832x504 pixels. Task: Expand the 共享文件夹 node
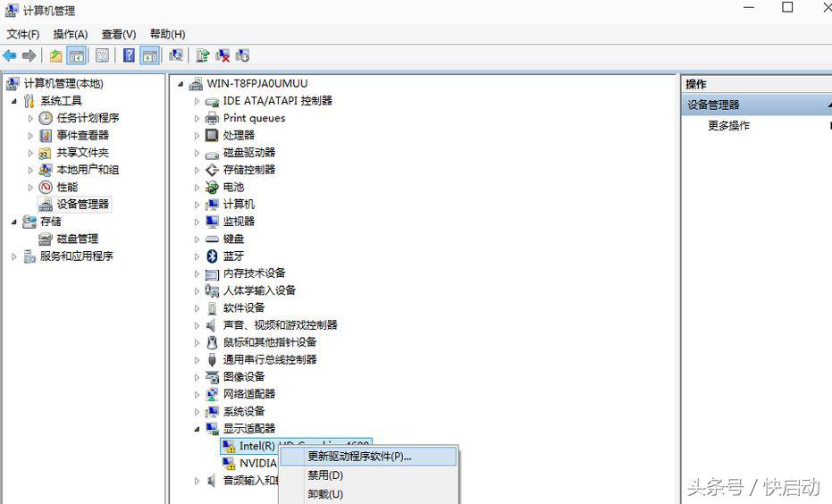(30, 153)
